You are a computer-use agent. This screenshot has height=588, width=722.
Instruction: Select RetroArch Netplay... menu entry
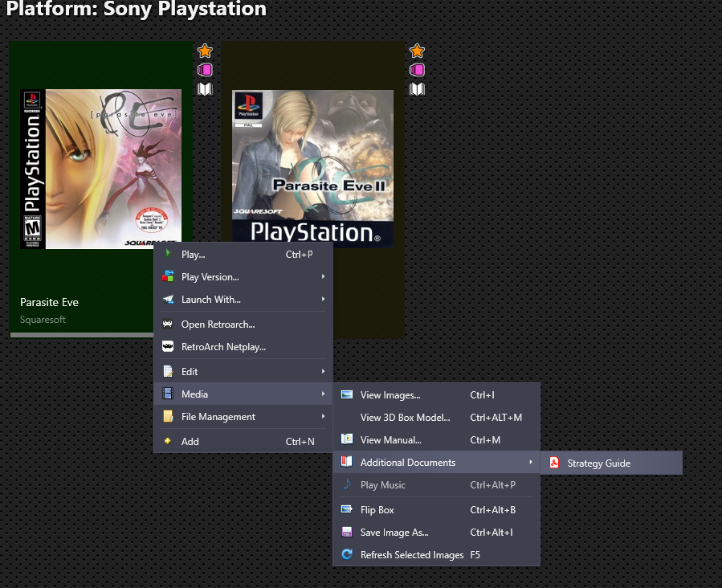point(243,347)
